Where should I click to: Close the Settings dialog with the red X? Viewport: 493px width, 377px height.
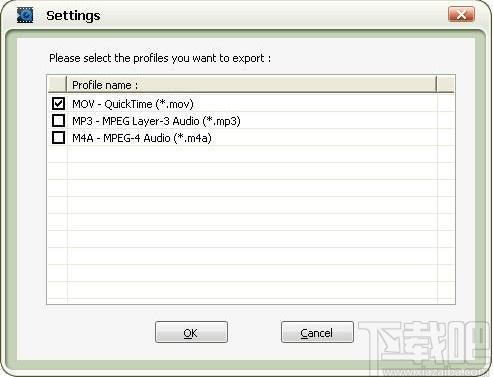(461, 15)
